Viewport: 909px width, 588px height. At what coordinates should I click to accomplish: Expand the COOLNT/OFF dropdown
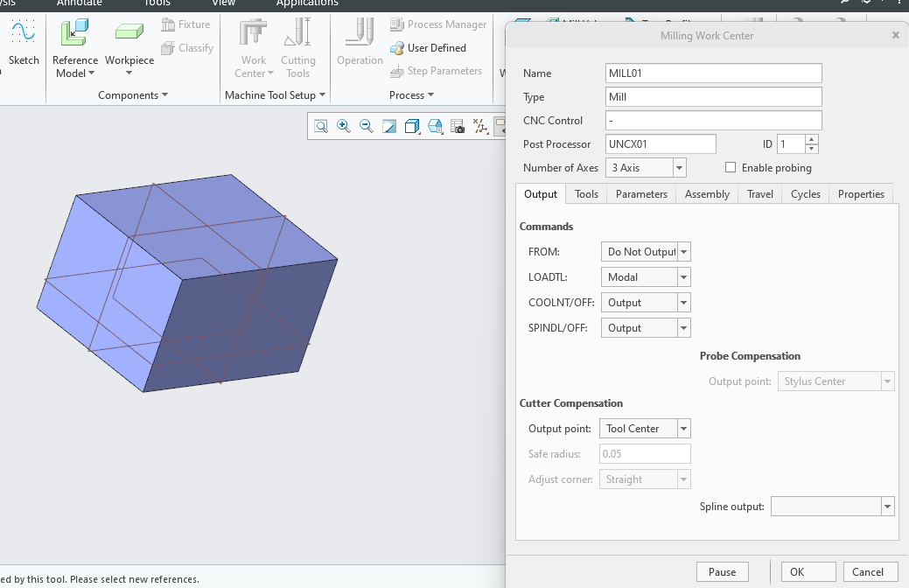coord(683,303)
